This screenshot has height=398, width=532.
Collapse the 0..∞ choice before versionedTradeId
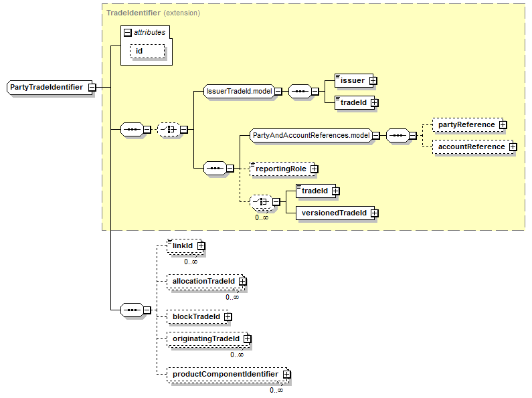pyautogui.click(x=276, y=202)
